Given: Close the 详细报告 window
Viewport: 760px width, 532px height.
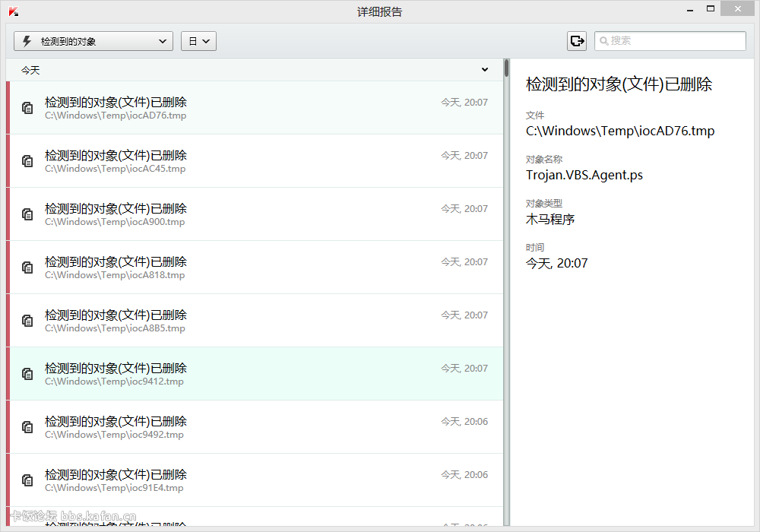Looking at the screenshot, I should point(738,8).
